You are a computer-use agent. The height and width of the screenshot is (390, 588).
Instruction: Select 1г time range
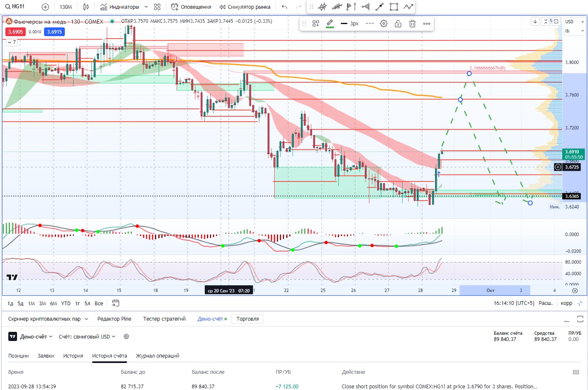click(x=77, y=304)
